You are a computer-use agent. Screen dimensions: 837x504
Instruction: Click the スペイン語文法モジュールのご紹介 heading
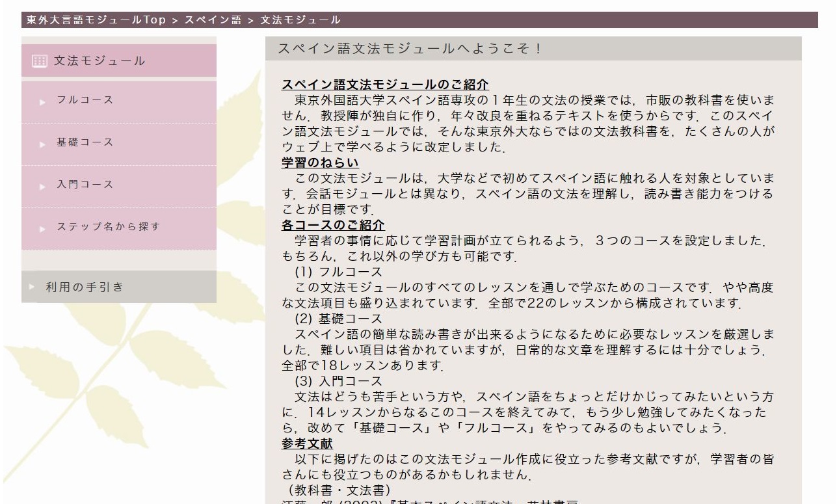[384, 85]
